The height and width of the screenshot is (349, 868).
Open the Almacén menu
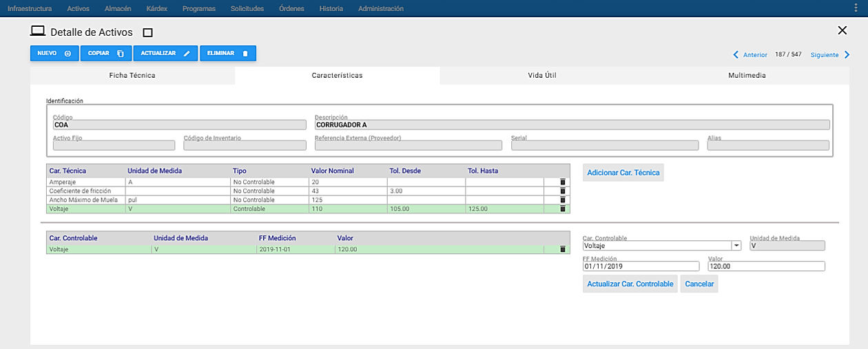[x=118, y=9]
